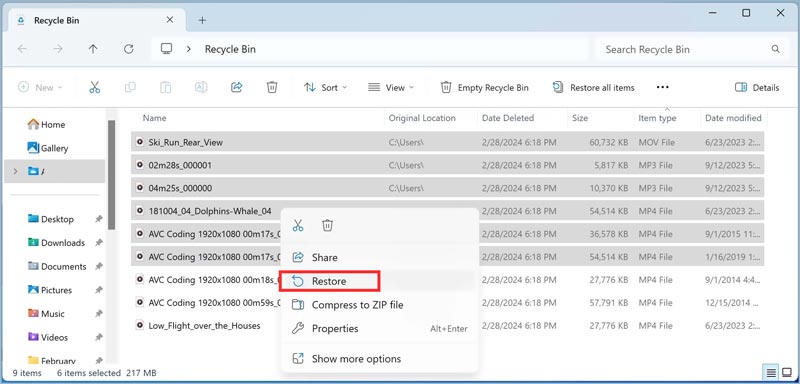Select Share in the context menu
800x384 pixels.
[x=380, y=258]
